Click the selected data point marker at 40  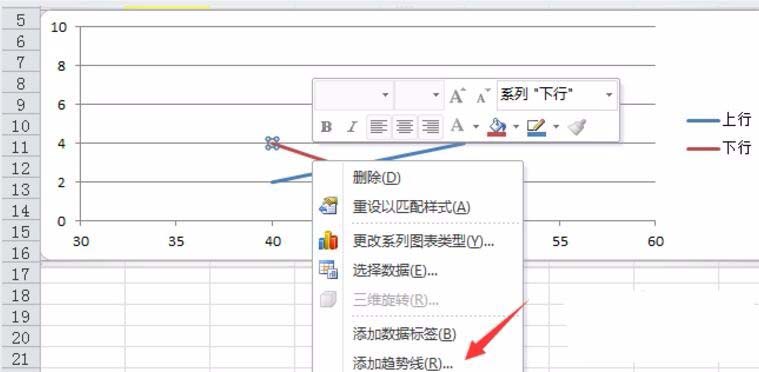[x=273, y=143]
